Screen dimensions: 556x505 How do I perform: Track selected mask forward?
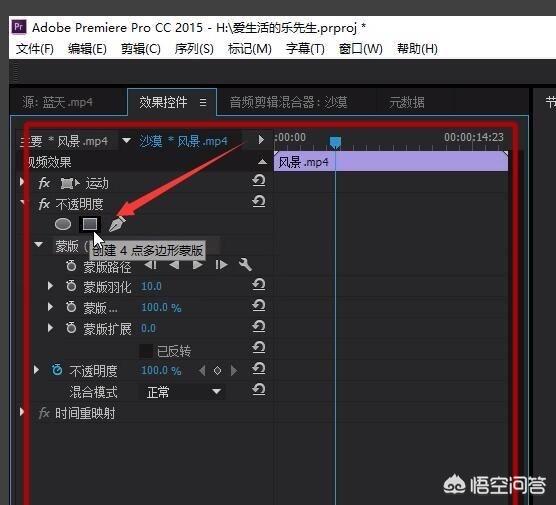198,265
